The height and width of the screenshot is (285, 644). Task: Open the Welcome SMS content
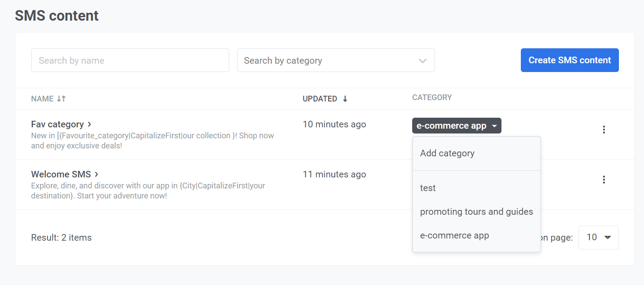[61, 174]
